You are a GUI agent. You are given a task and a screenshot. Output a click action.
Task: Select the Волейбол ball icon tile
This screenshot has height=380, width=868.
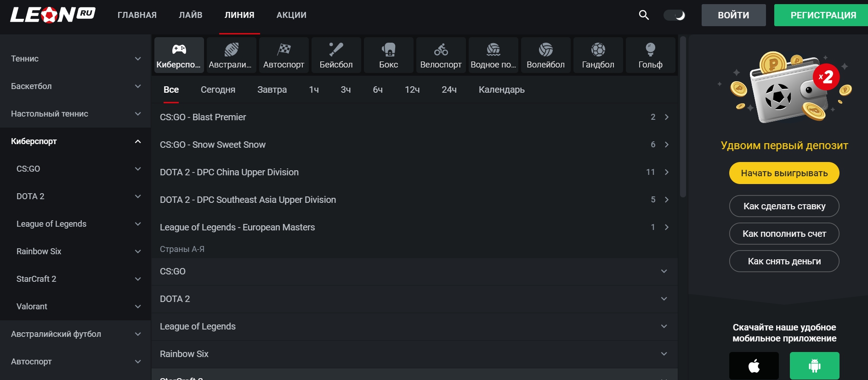[546, 55]
